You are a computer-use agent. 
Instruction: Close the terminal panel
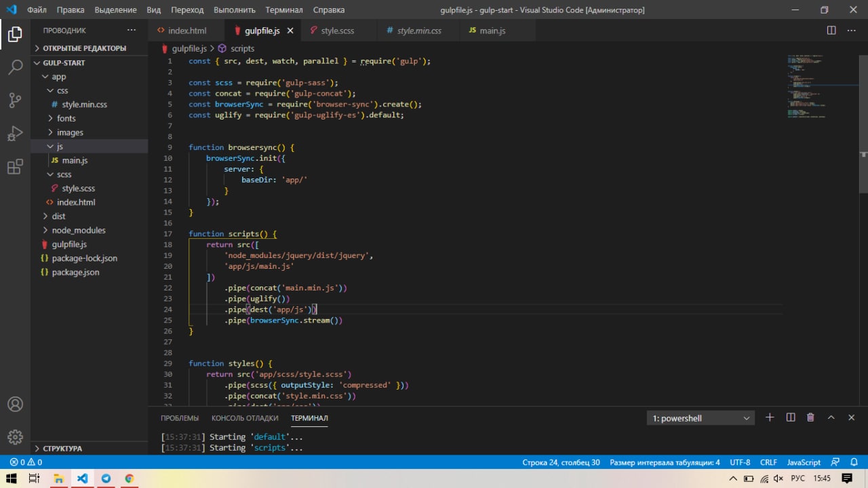tap(851, 417)
